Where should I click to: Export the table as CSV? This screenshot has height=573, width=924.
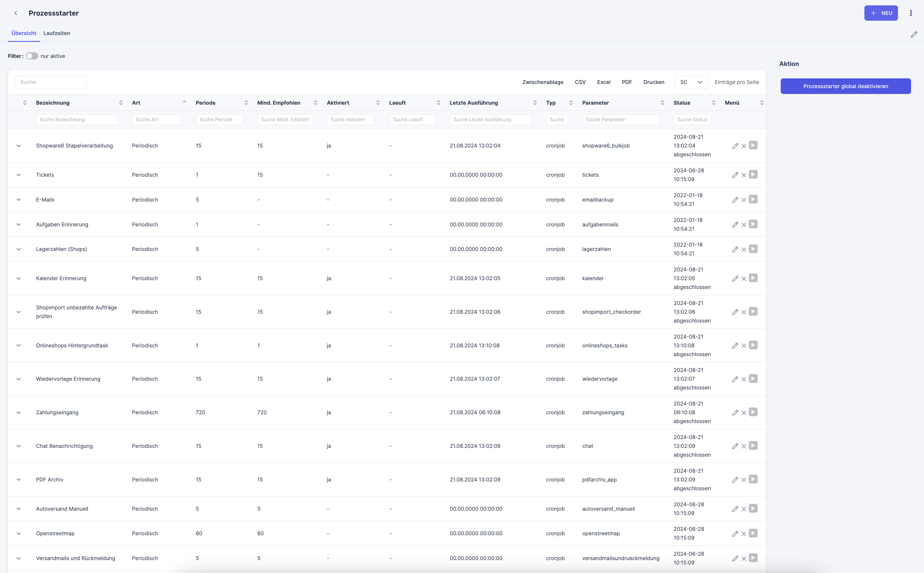pyautogui.click(x=580, y=82)
